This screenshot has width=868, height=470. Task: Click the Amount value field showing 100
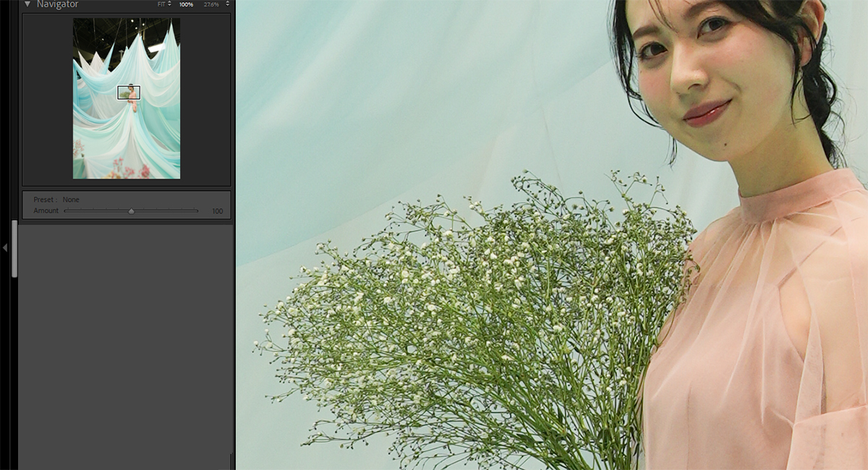click(217, 211)
